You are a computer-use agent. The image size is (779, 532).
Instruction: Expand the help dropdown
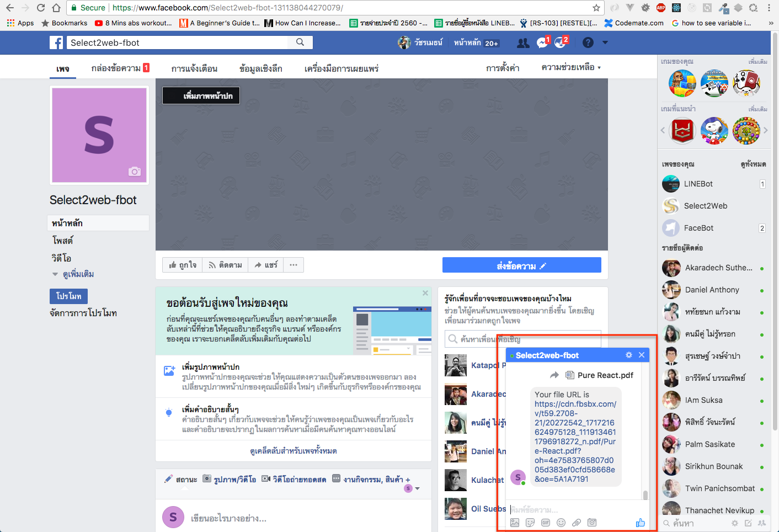click(571, 67)
